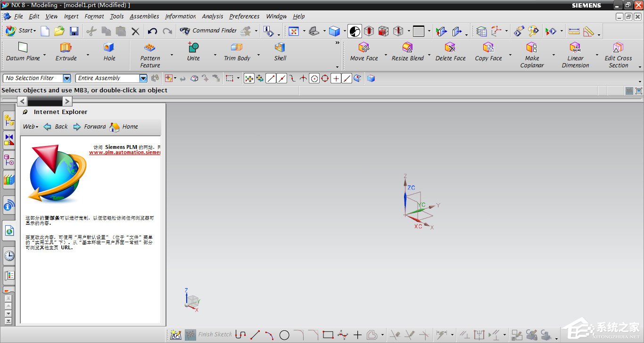Expand the Entire Assembly scope dropdown
The height and width of the screenshot is (343, 644).
point(143,79)
